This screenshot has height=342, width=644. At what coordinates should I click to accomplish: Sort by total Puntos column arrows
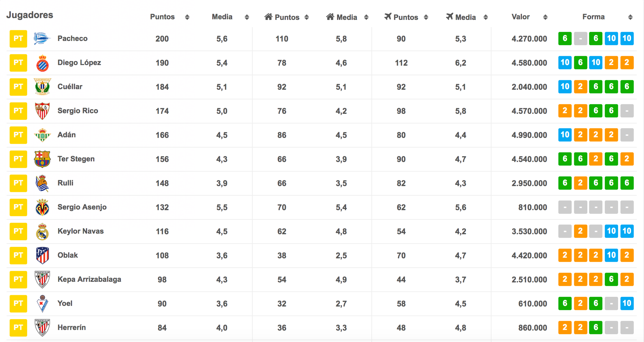[x=187, y=17]
